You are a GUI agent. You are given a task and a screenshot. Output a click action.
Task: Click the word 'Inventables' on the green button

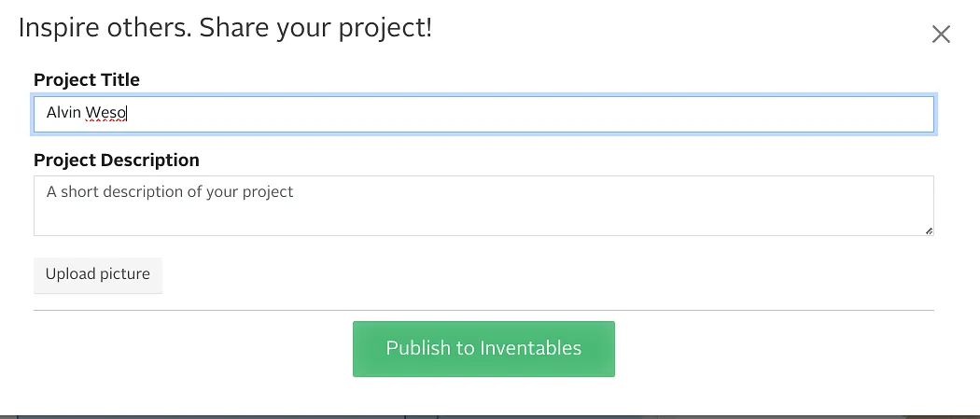531,349
